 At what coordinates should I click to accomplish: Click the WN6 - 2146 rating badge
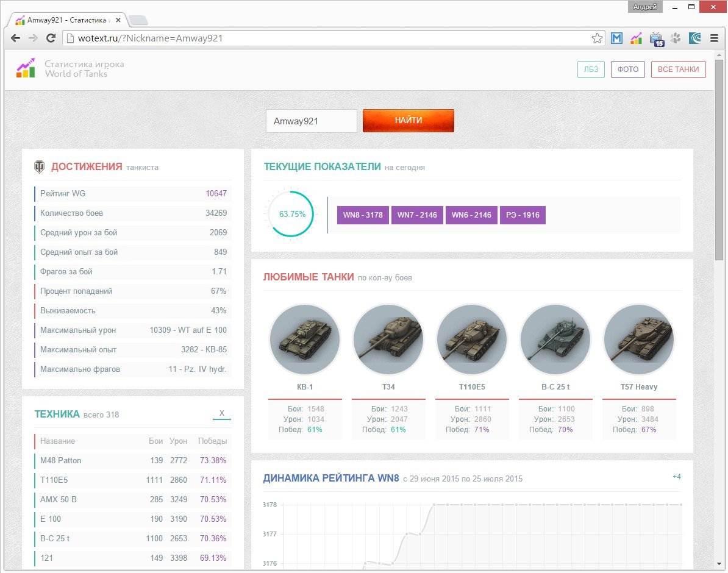[471, 215]
